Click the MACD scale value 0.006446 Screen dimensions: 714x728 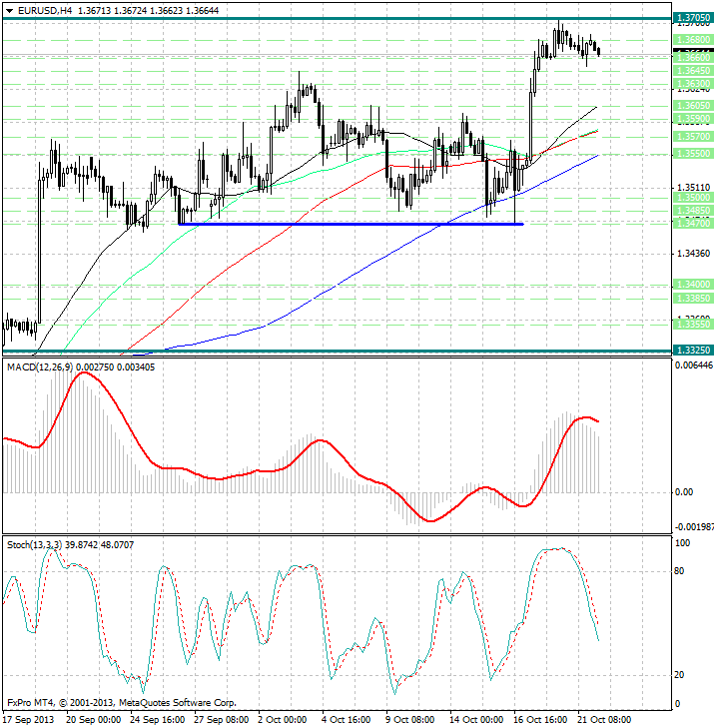tap(694, 365)
